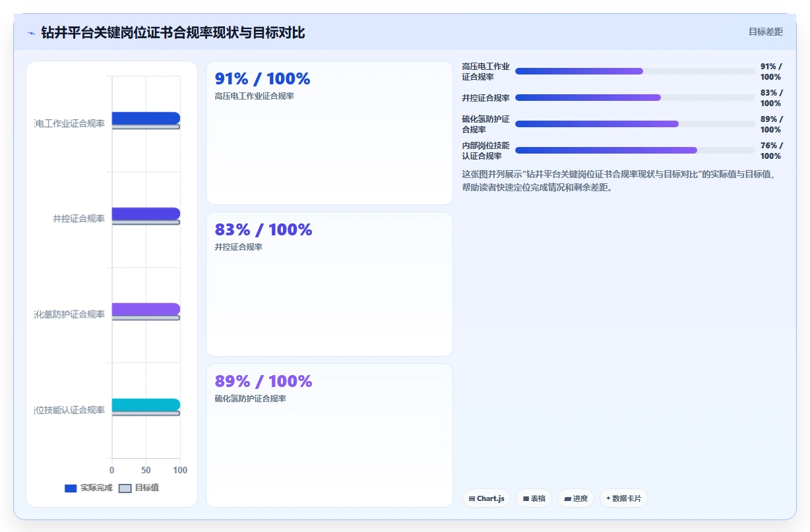Click the purple 硫化氢防护证合规率 chart bar
The height and width of the screenshot is (532, 810).
coord(146,309)
